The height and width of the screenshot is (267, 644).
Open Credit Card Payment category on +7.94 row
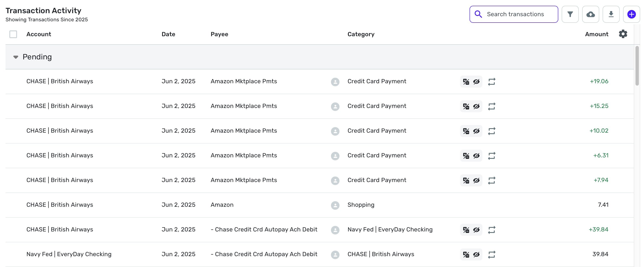click(x=377, y=180)
